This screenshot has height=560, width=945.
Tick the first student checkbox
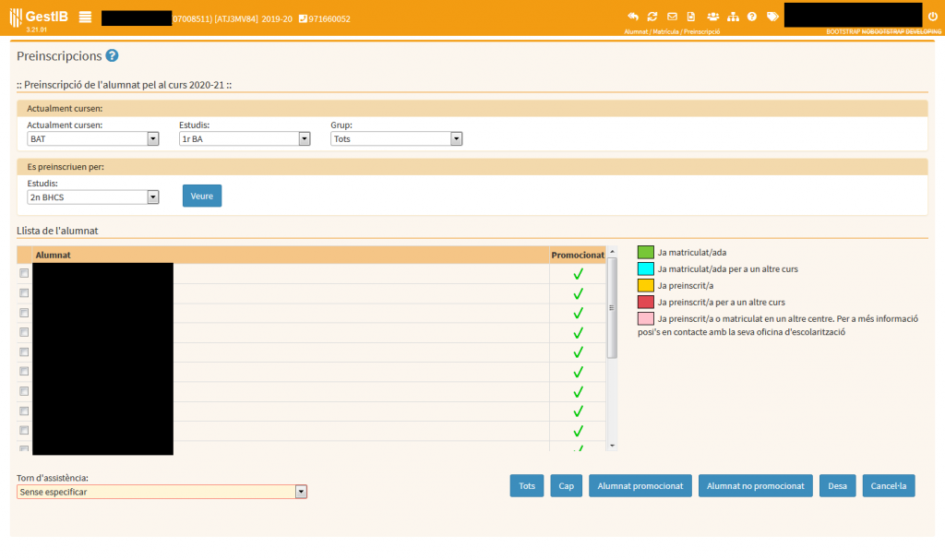coord(24,273)
